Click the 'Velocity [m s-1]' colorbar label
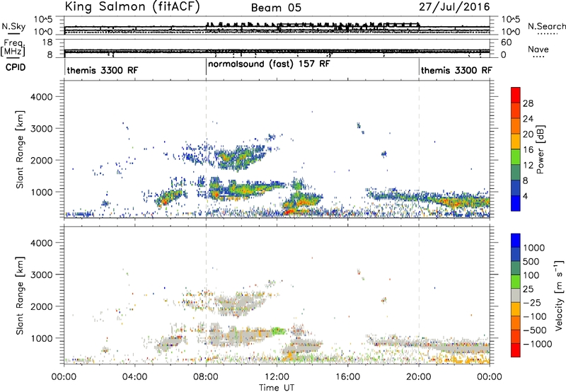This screenshot has width=566, height=392. (559, 295)
